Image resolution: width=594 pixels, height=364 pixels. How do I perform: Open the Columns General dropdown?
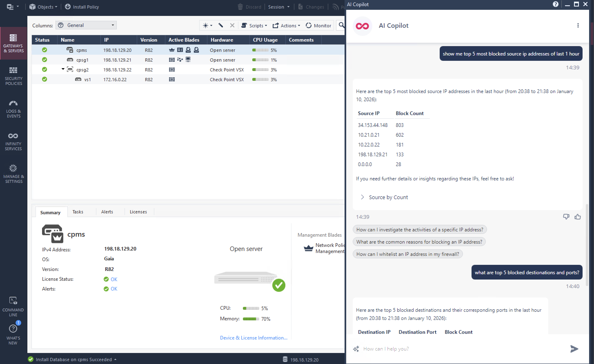coord(86,25)
